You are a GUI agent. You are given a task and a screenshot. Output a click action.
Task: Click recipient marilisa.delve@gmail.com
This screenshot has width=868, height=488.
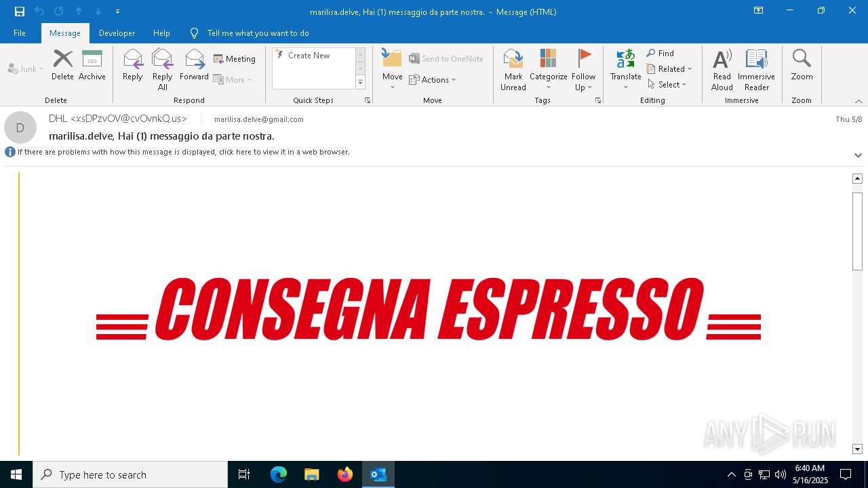pyautogui.click(x=259, y=119)
